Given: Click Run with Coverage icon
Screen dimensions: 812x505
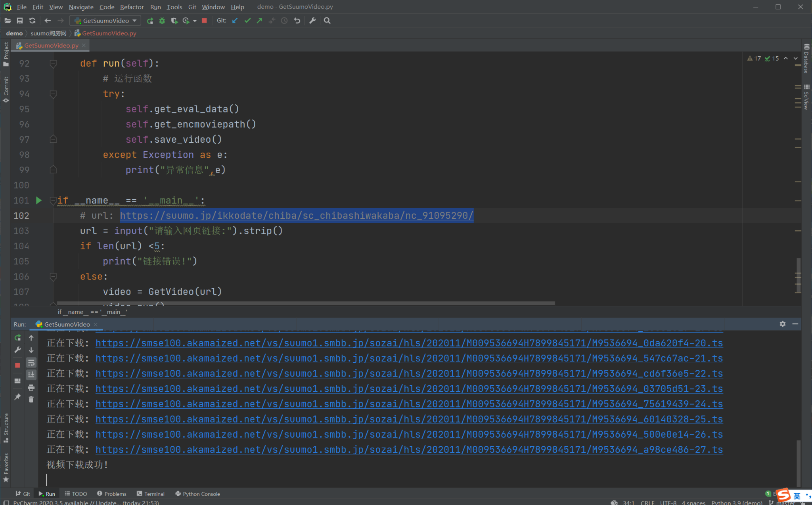Looking at the screenshot, I should (174, 21).
